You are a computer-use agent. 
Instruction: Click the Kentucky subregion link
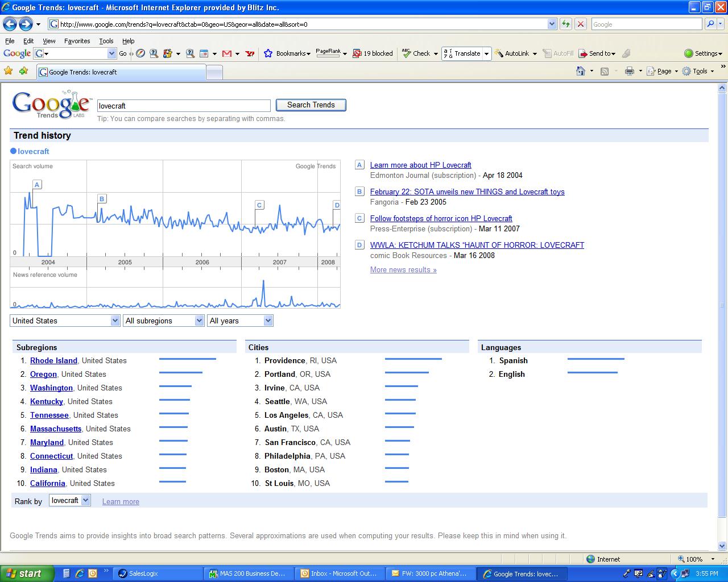(x=47, y=401)
